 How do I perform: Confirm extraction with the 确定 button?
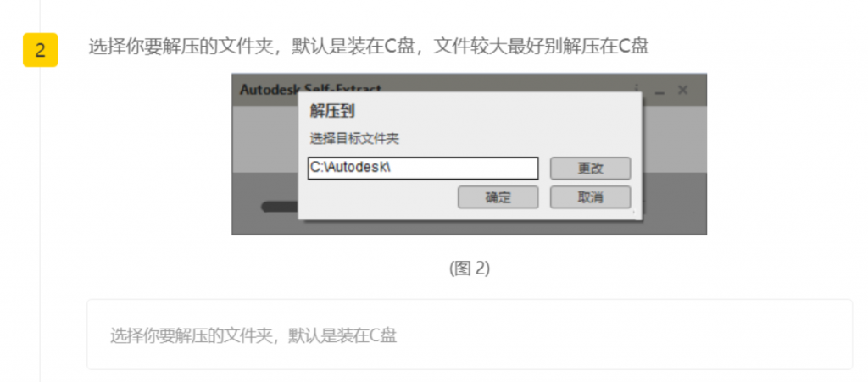pyautogui.click(x=498, y=197)
